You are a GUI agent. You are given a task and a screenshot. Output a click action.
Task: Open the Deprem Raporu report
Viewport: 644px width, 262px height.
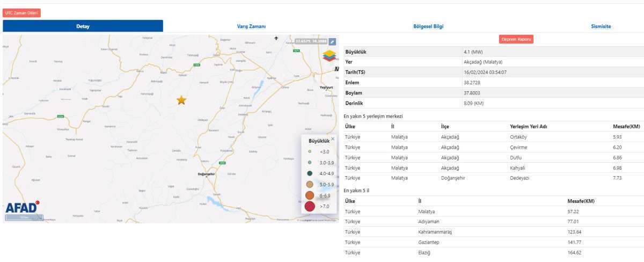click(516, 39)
